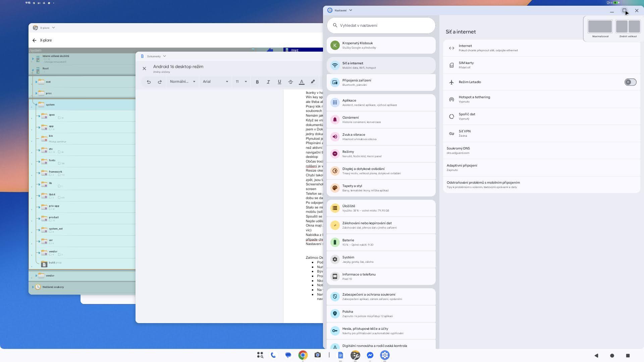644x362 pixels.
Task: Toggle bold formatting in Dokumenty
Action: (257, 82)
